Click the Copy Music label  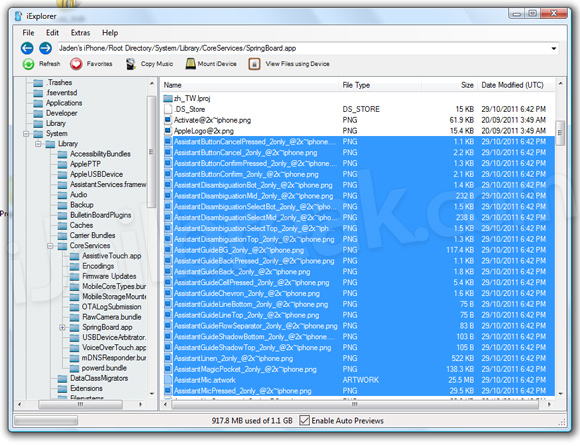[x=157, y=64]
